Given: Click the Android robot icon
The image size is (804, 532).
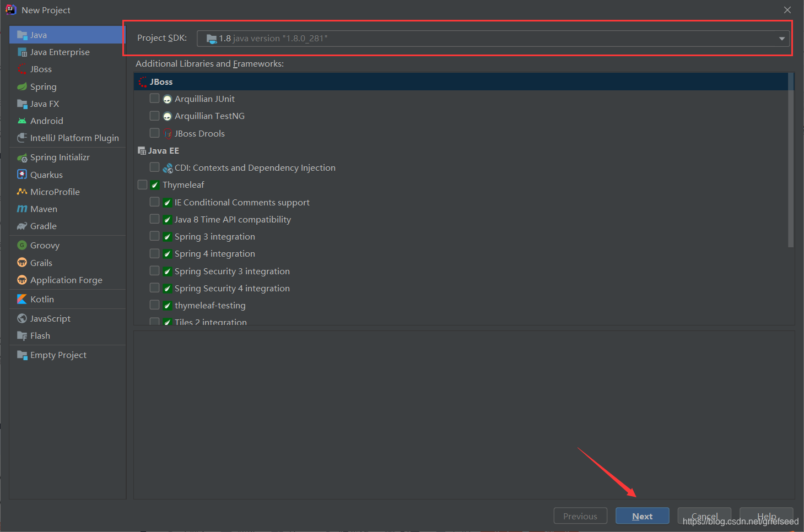Looking at the screenshot, I should coord(22,121).
